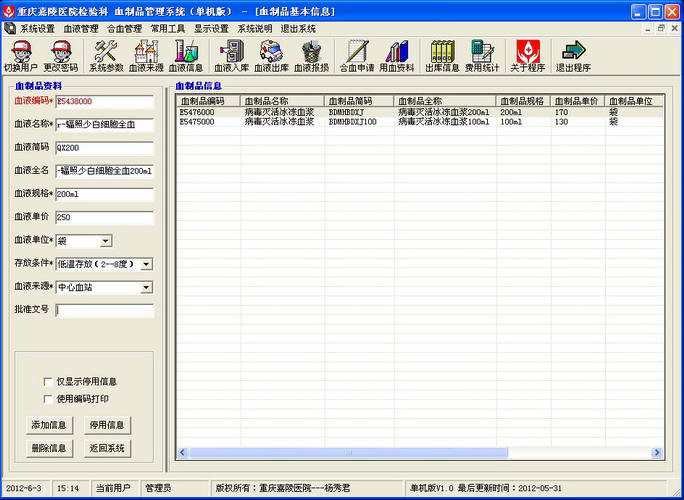Image resolution: width=684 pixels, height=500 pixels.
Task: Click the 血制品全称 column header
Action: pos(445,101)
